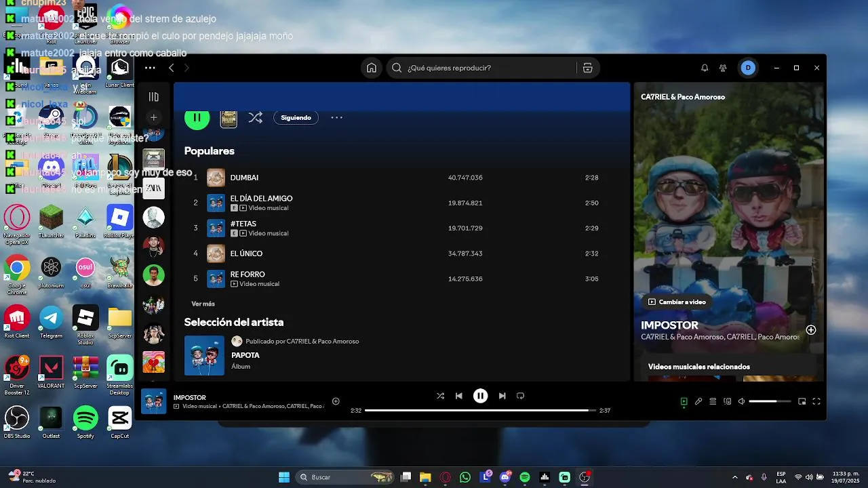Image resolution: width=868 pixels, height=488 pixels.
Task: Open the Friend Activity icon
Action: (723, 68)
